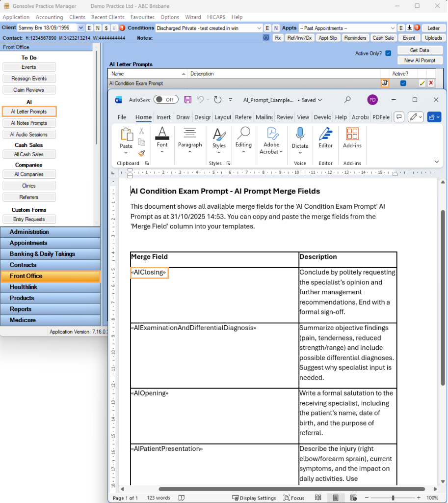Open the HICAPS menu
This screenshot has height=503, width=448.
[x=216, y=17]
